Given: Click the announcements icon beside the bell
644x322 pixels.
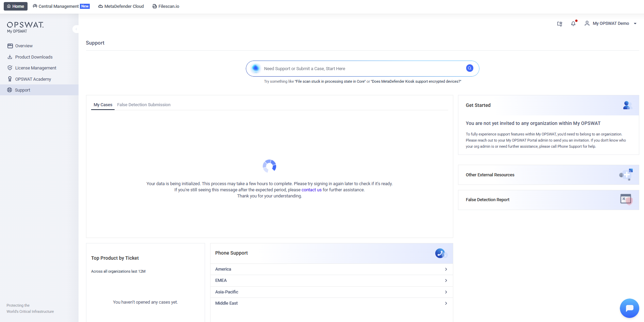Looking at the screenshot, I should [559, 24].
